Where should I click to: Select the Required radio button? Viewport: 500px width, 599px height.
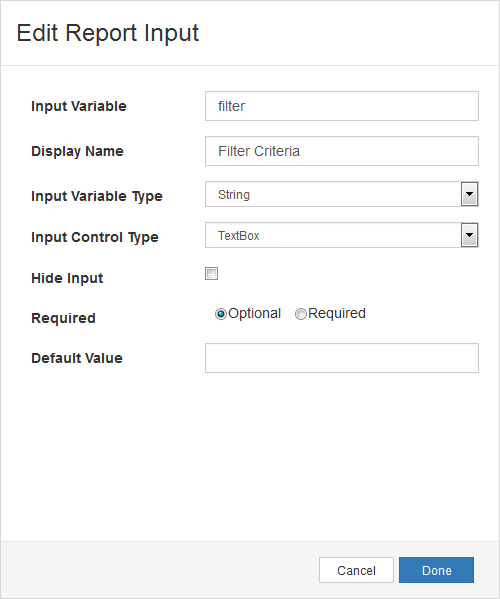click(x=301, y=314)
